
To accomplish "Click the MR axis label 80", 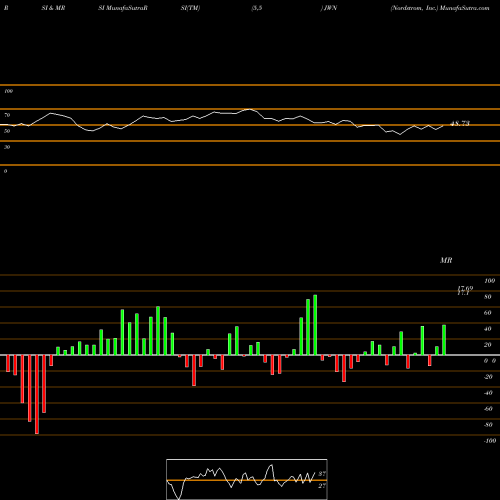I will click(x=488, y=297).
